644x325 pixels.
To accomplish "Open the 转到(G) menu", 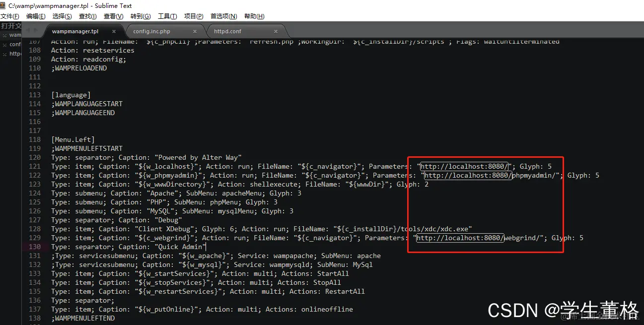I will pos(141,16).
